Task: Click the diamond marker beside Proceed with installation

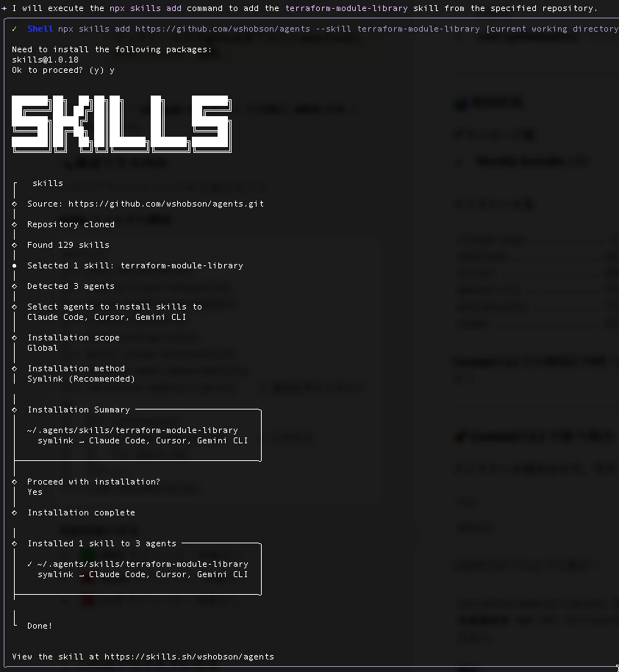Action: pos(14,482)
